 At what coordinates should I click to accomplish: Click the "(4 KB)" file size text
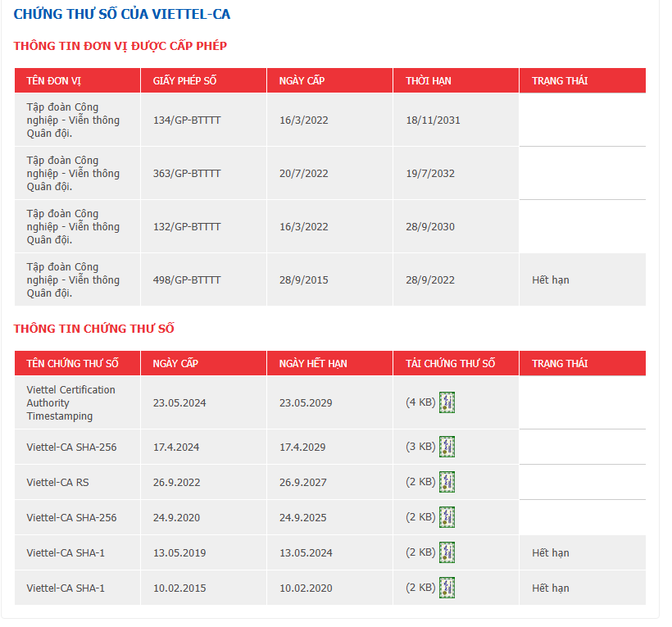420,402
